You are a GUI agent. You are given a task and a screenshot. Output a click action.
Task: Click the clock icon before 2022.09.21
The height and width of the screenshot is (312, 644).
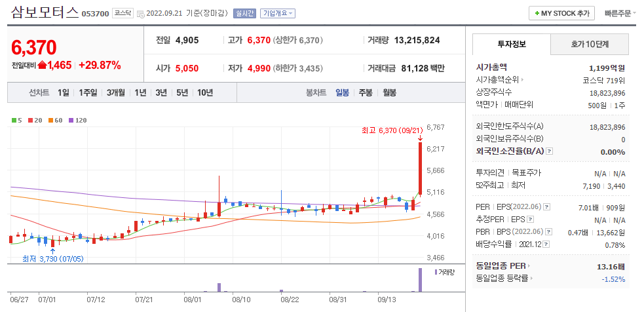point(140,14)
